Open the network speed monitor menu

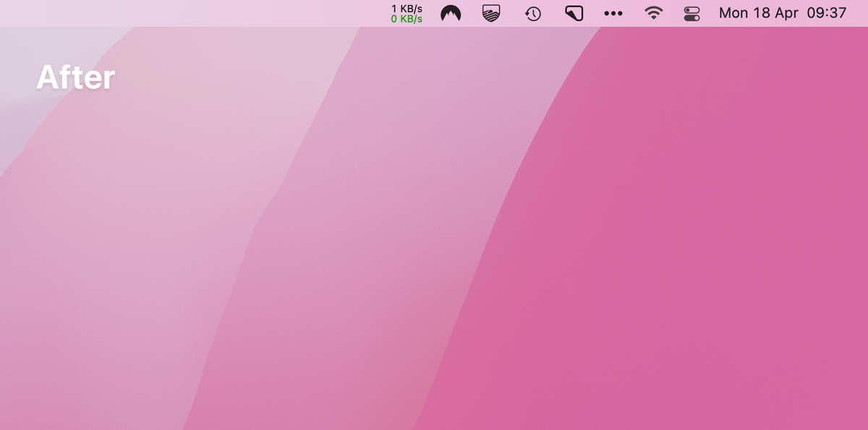point(407,13)
